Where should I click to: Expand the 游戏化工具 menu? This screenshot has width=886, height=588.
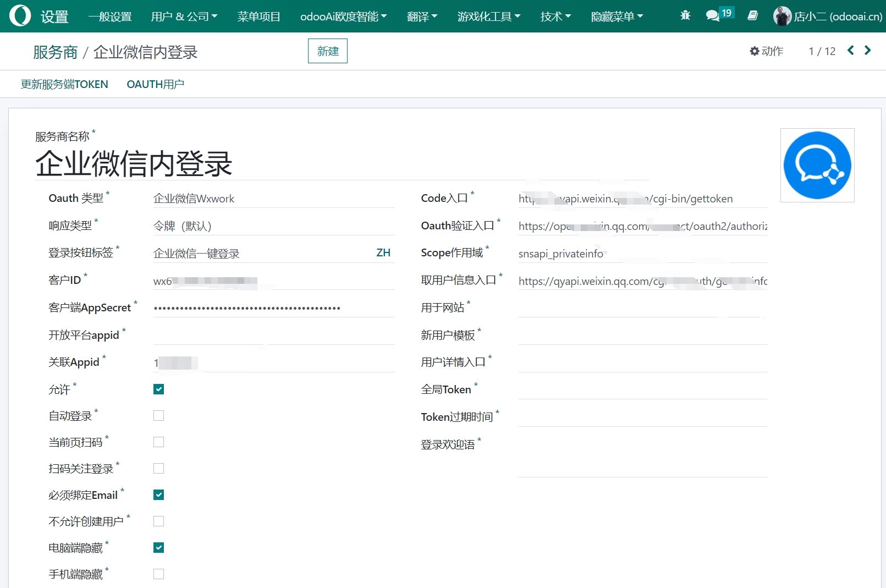coord(489,17)
